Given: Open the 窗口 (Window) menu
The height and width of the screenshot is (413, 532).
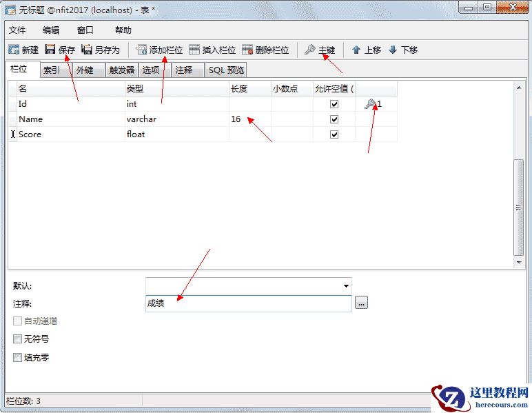Looking at the screenshot, I should pyautogui.click(x=85, y=30).
